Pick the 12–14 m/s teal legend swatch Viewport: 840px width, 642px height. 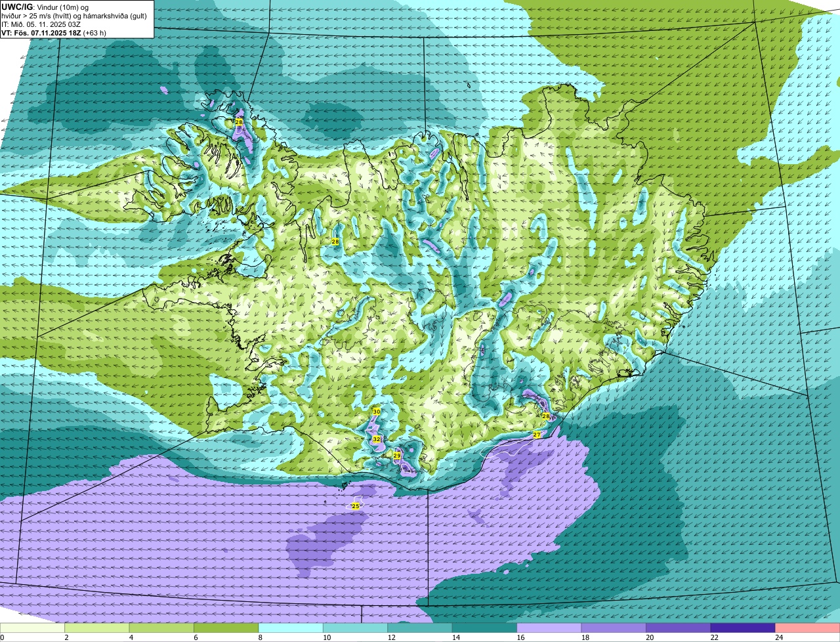click(x=420, y=628)
